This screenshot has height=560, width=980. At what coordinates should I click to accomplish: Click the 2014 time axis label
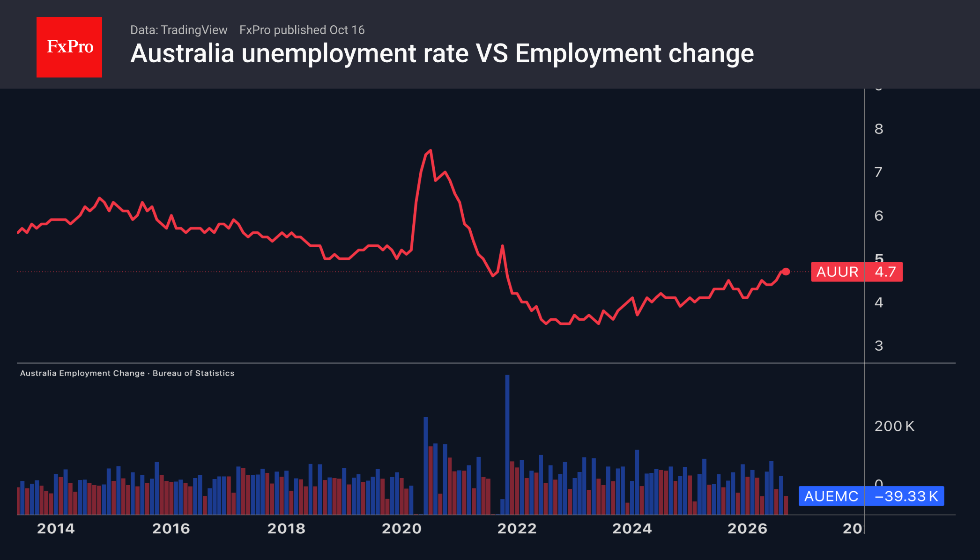[56, 529]
